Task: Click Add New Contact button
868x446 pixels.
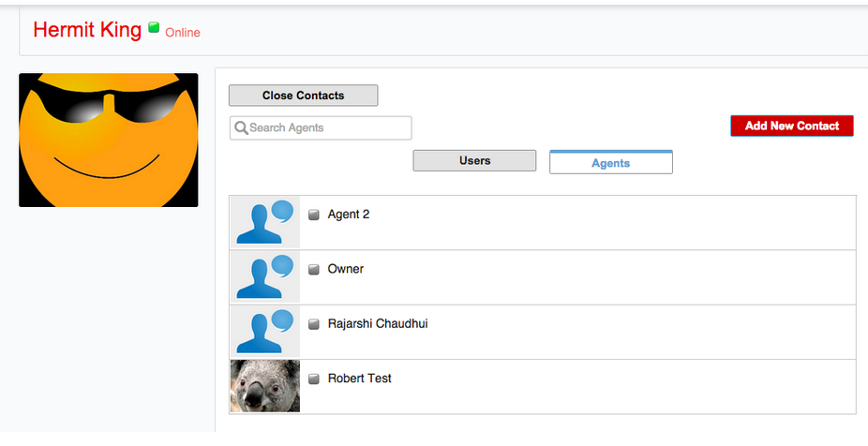Action: (791, 126)
